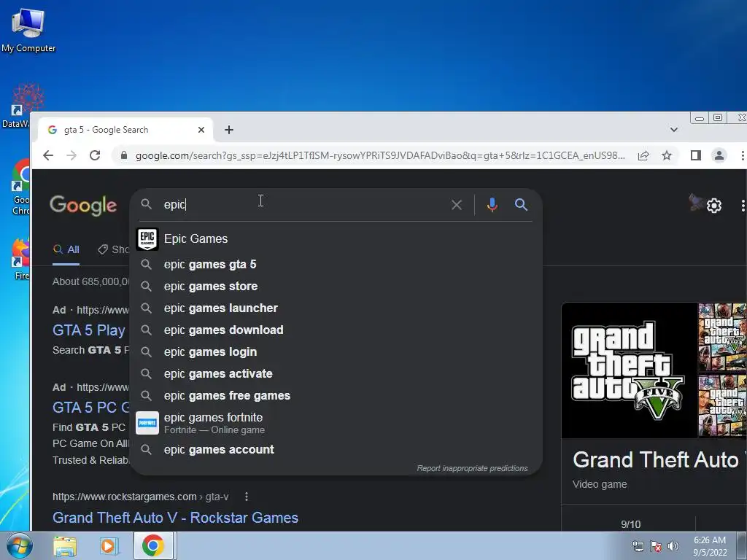Viewport: 747px width, 560px height.
Task: Open the Chrome profile avatar
Action: (719, 155)
